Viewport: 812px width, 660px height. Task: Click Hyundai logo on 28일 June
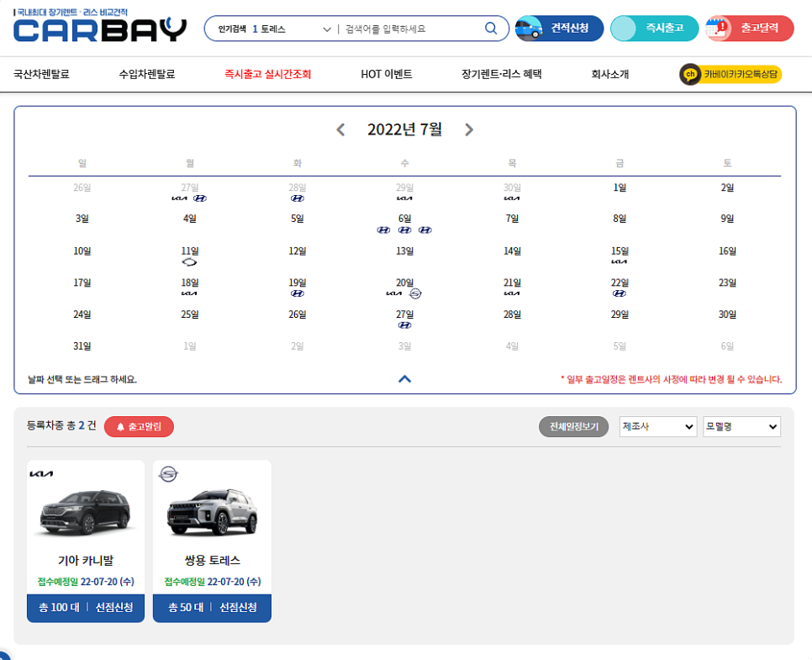coord(298,198)
